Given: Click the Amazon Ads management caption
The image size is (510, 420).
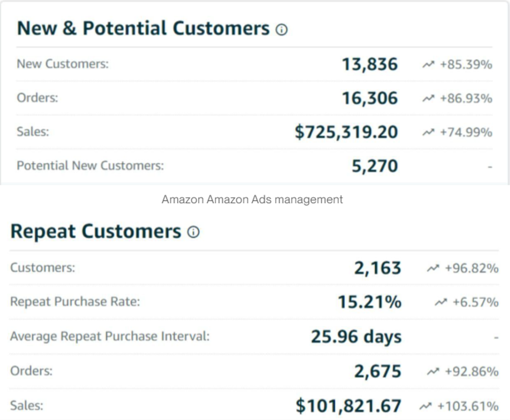Looking at the screenshot, I should point(252,199).
